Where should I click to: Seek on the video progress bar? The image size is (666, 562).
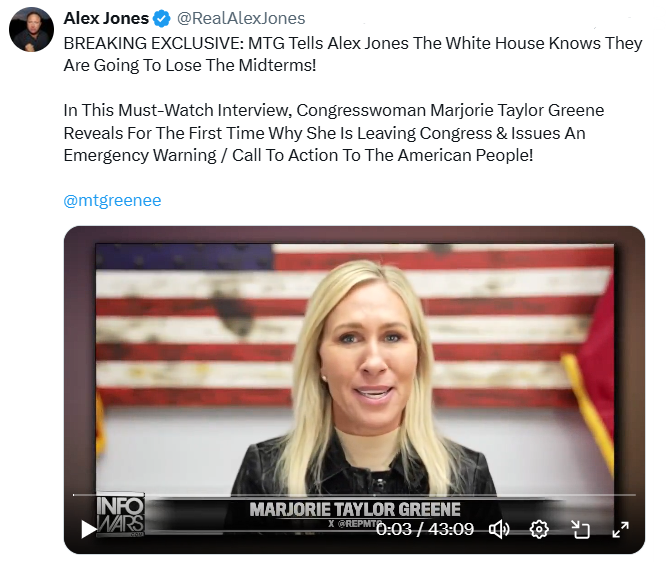pyautogui.click(x=354, y=495)
